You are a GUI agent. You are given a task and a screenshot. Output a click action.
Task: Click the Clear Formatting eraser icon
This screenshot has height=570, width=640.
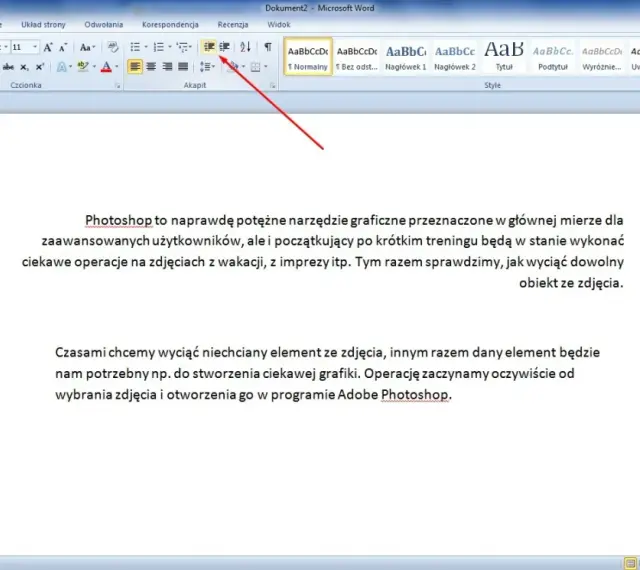[113, 47]
